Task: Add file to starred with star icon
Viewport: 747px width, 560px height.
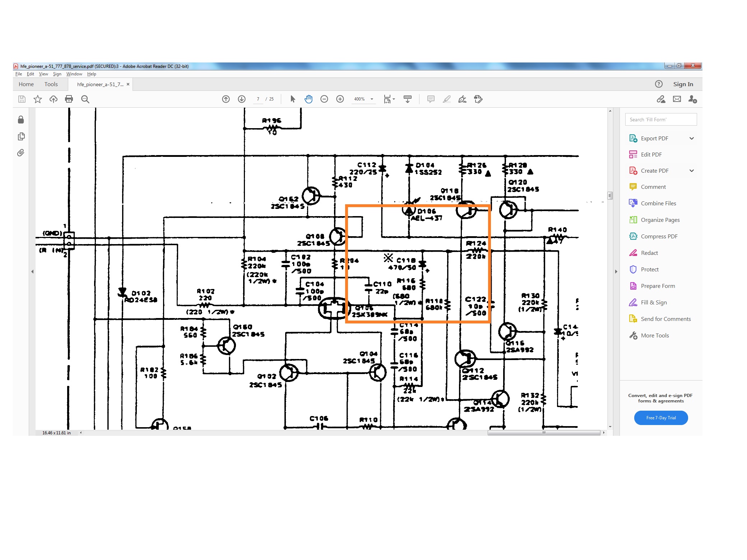Action: pos(38,99)
